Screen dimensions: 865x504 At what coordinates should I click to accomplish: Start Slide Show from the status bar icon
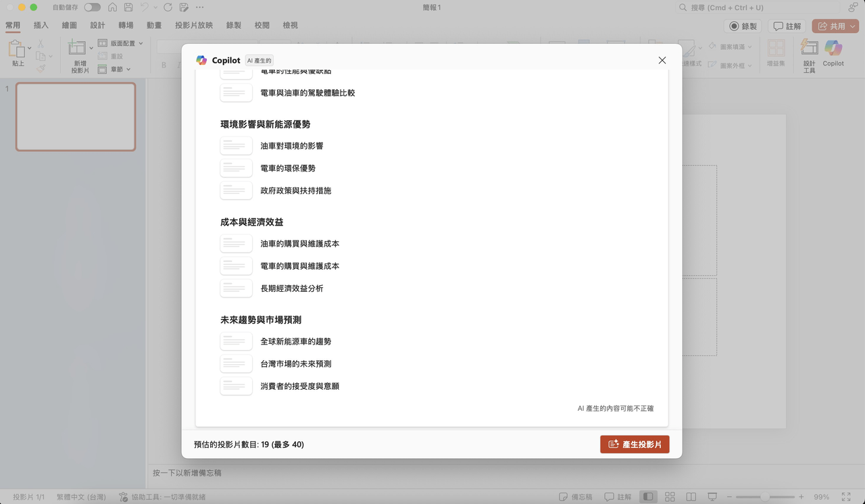point(712,497)
